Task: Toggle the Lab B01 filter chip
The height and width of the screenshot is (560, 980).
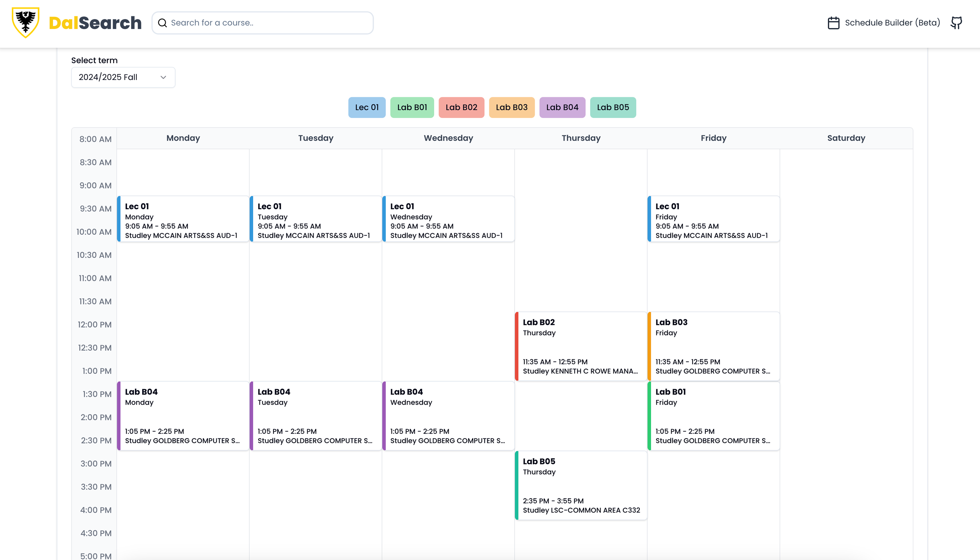Action: 412,107
